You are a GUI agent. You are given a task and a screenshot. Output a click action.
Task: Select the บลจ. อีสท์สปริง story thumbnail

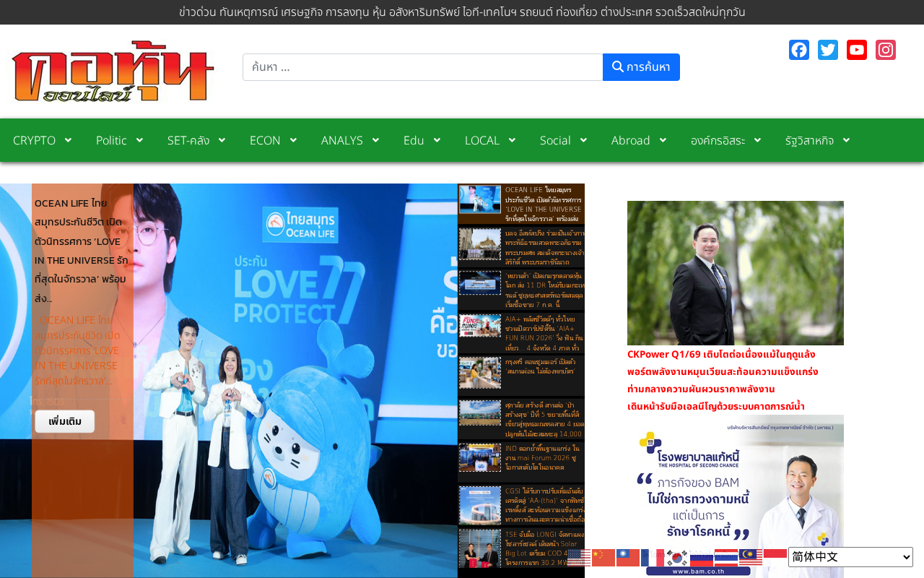pyautogui.click(x=480, y=244)
